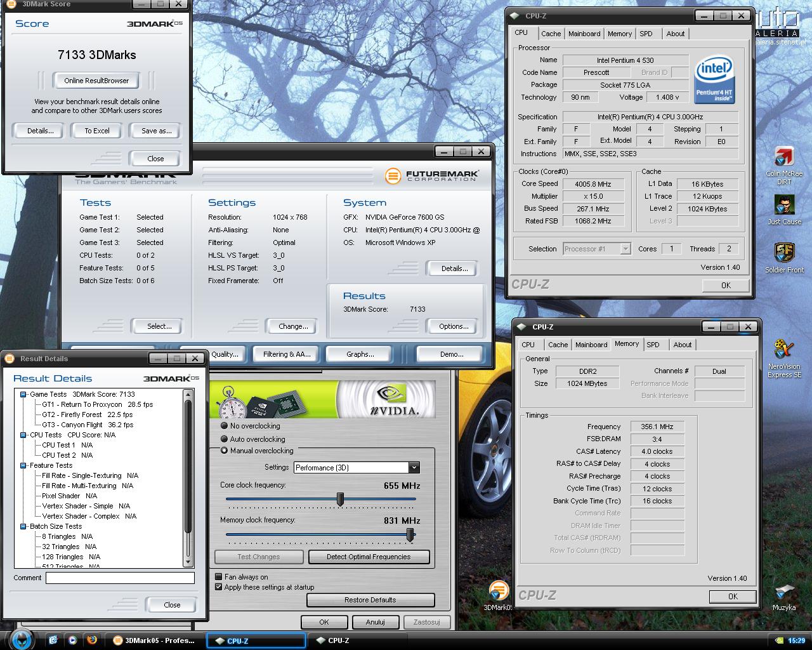Click the Result Details vertical scrollbar
Viewport: 812px width, 650px height.
(x=188, y=478)
